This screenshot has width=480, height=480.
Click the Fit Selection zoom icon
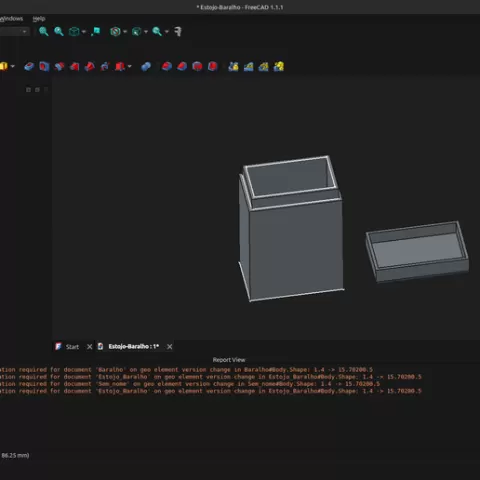pyautogui.click(x=59, y=32)
